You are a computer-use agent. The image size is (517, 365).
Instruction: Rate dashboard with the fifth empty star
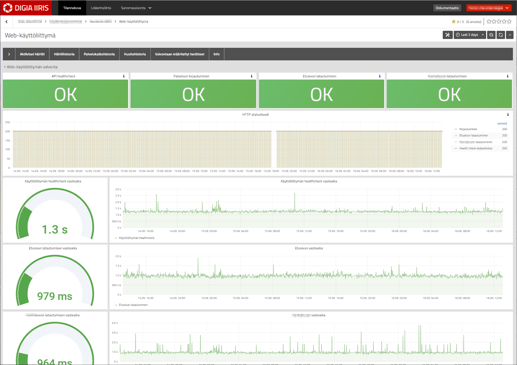pos(509,21)
